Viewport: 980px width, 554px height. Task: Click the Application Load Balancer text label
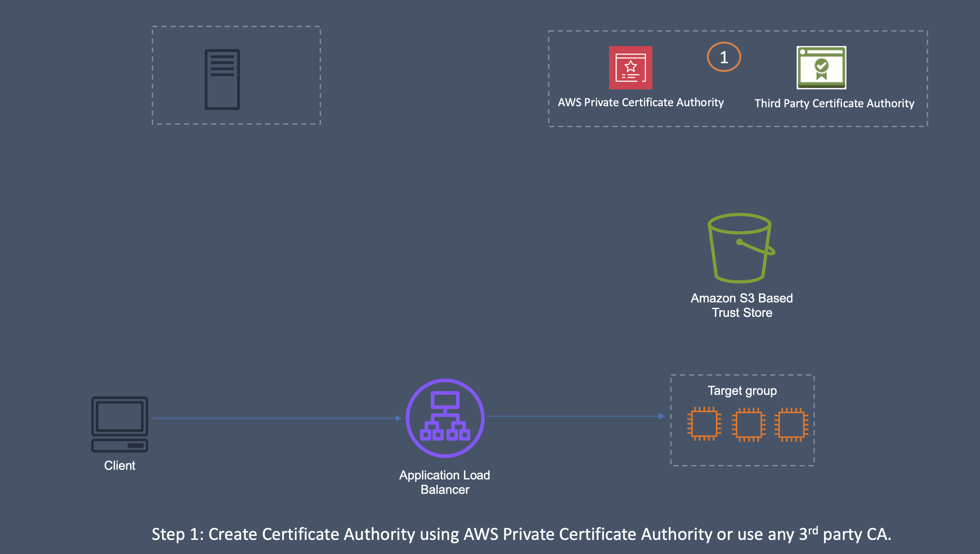[444, 482]
